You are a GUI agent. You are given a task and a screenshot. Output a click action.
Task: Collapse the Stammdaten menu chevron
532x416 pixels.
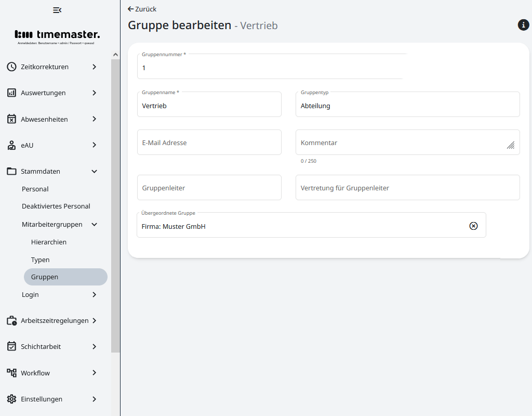pyautogui.click(x=94, y=171)
